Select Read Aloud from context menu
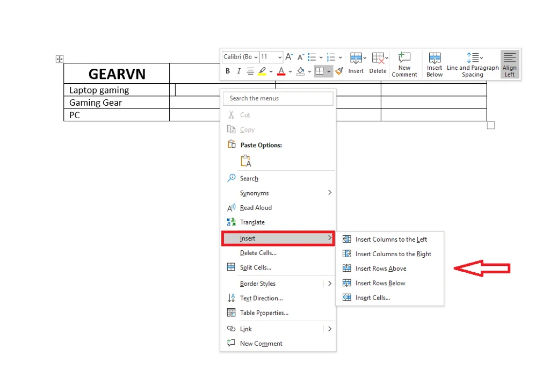 click(x=278, y=208)
